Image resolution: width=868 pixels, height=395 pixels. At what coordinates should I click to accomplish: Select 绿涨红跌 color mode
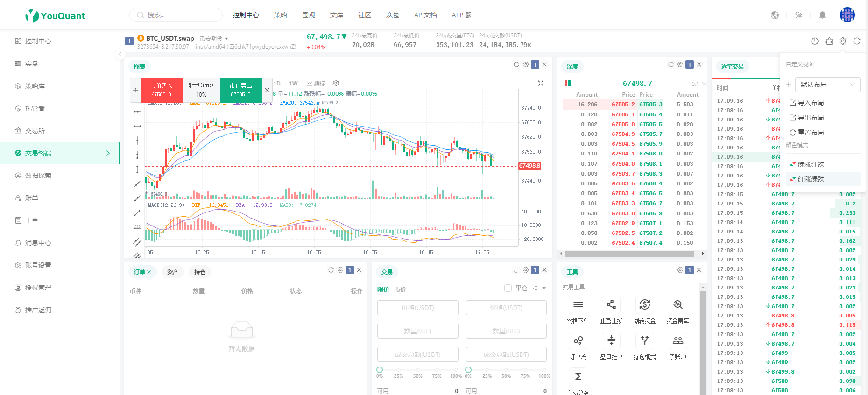click(824, 164)
